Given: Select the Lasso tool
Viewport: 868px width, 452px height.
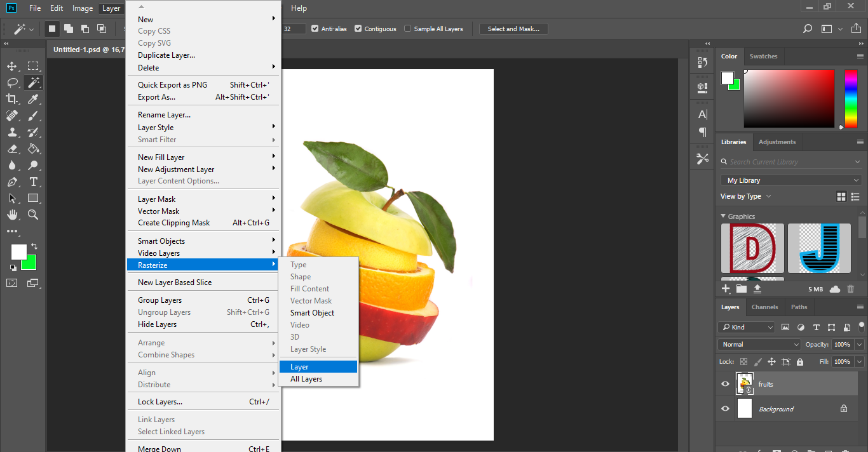Looking at the screenshot, I should coord(12,83).
